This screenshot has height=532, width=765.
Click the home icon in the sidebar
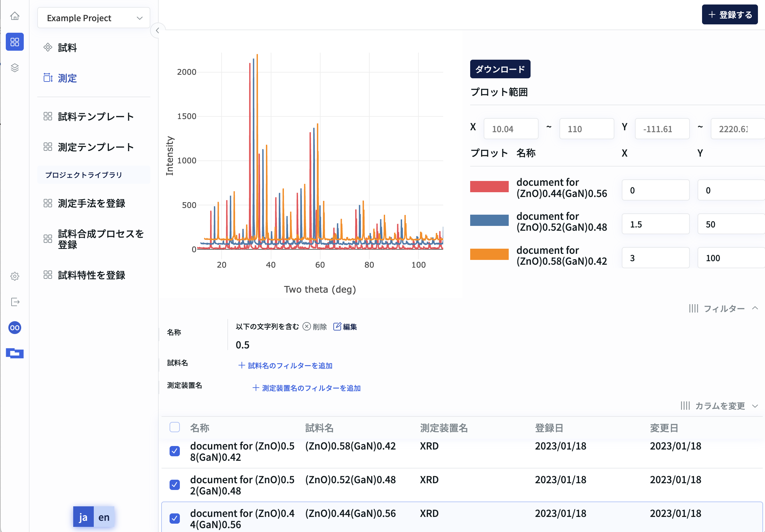pyautogui.click(x=15, y=16)
